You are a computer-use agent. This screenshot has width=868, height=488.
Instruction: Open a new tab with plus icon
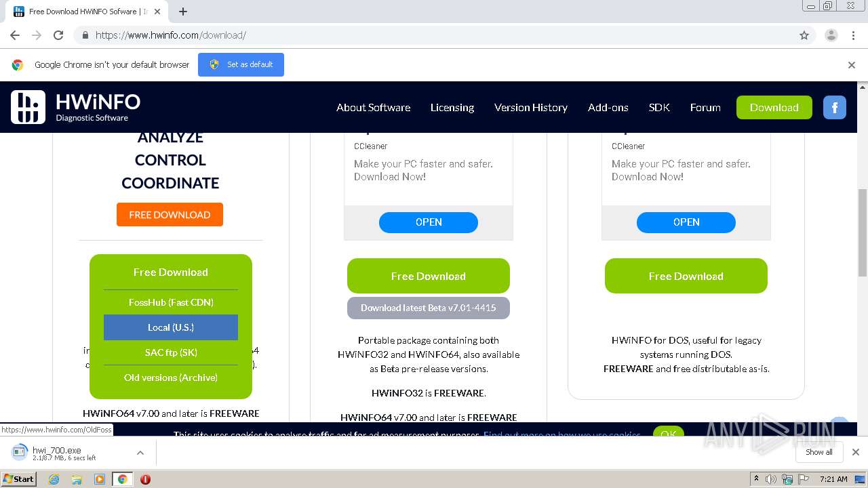[183, 12]
